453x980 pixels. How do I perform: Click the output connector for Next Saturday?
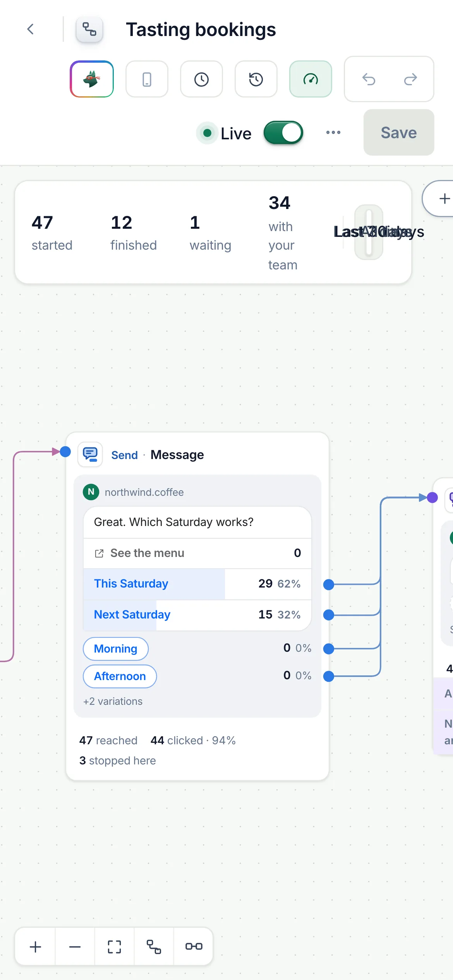click(x=329, y=615)
